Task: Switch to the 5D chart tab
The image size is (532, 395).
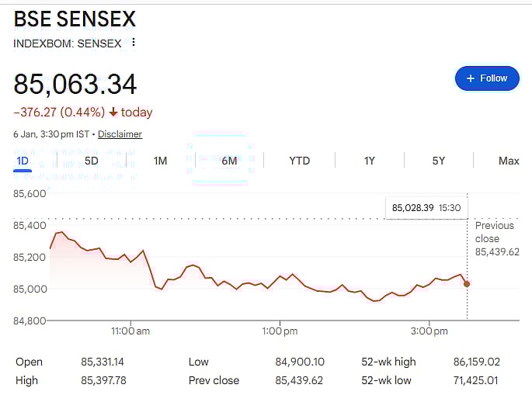Action: tap(91, 161)
